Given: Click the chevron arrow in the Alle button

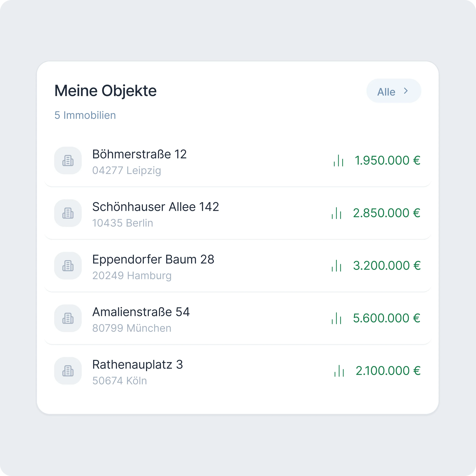Looking at the screenshot, I should tap(406, 91).
